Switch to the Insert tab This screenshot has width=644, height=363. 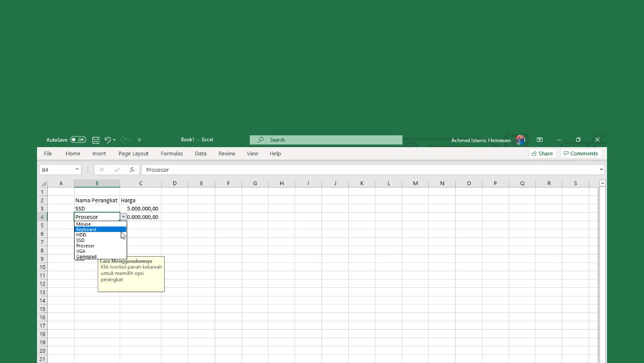99,154
